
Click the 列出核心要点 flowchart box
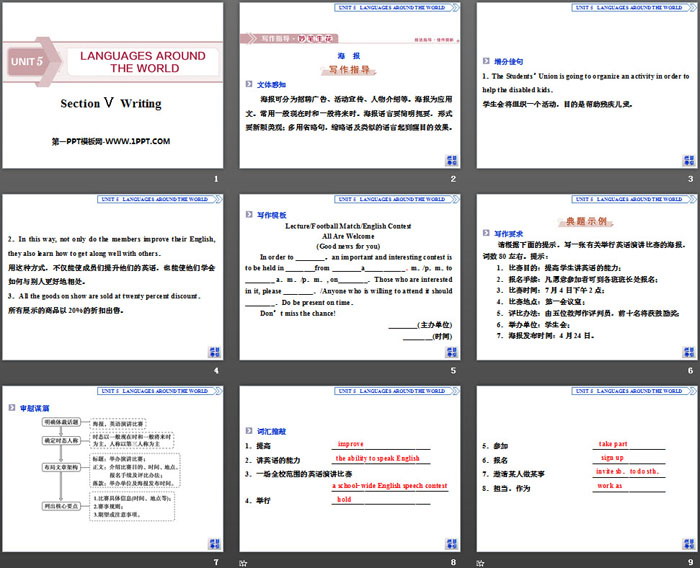(x=61, y=506)
